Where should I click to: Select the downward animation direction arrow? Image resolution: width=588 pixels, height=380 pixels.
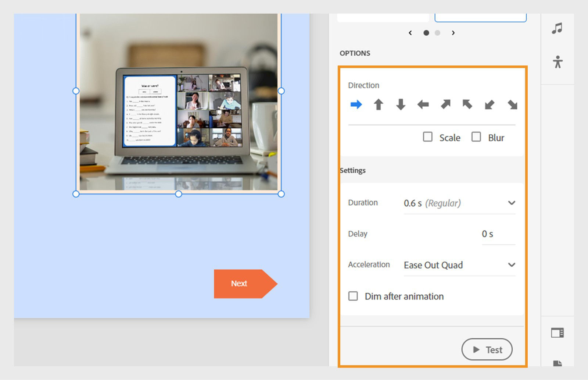[x=401, y=104]
